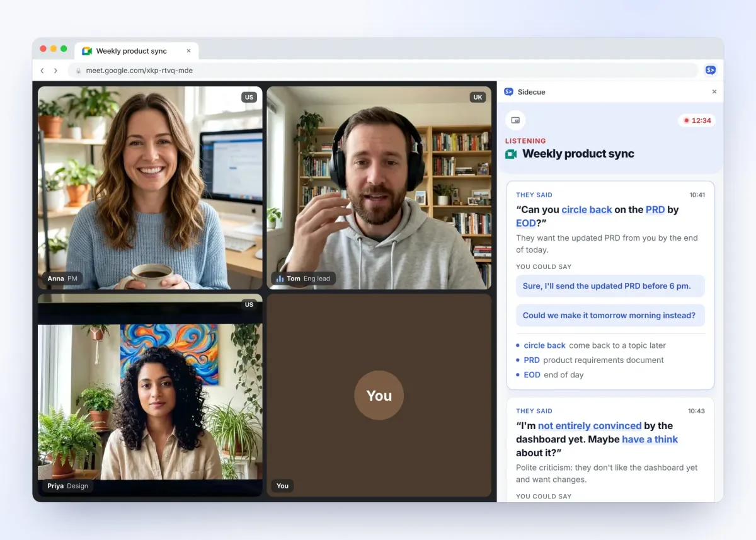Click the 10:41 timestamp on first card
756x540 pixels.
click(697, 195)
